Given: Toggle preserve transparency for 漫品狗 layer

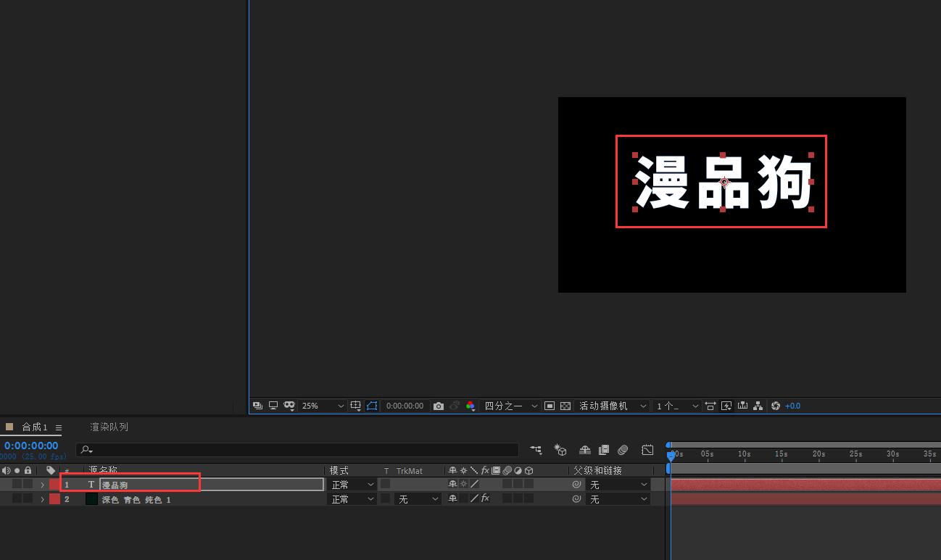Looking at the screenshot, I should coord(386,484).
